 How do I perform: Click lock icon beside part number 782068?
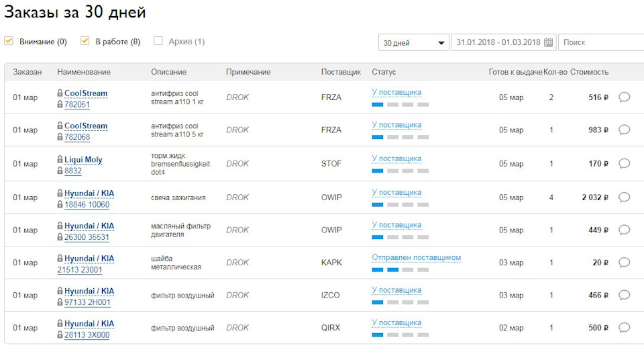[x=60, y=136]
